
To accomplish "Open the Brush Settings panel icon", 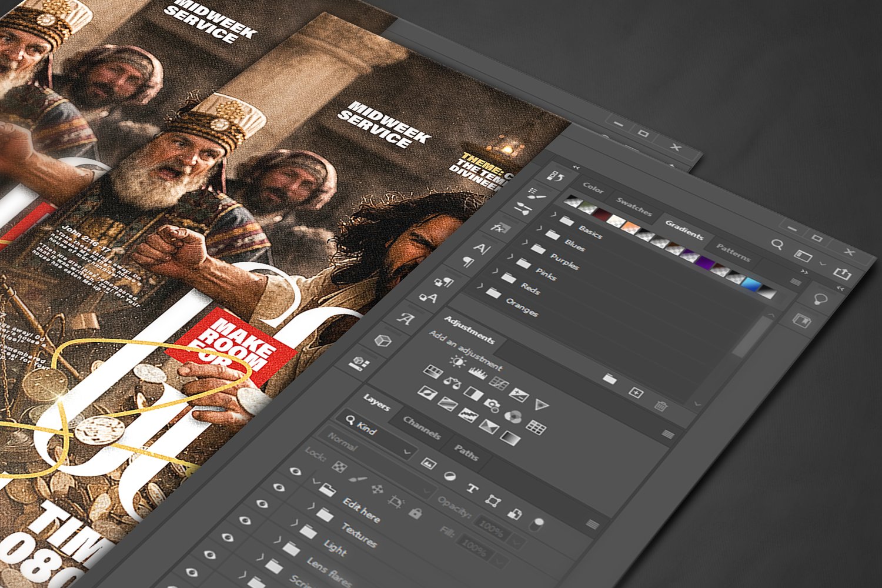I will click(537, 194).
